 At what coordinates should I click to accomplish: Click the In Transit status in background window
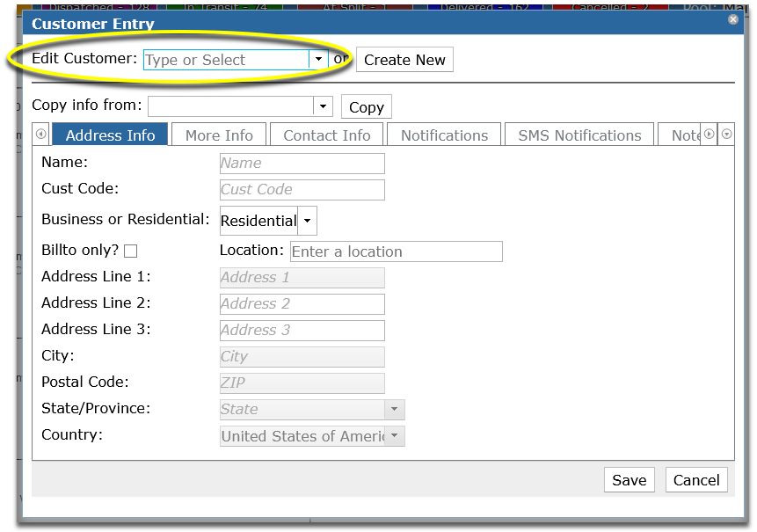click(224, 7)
